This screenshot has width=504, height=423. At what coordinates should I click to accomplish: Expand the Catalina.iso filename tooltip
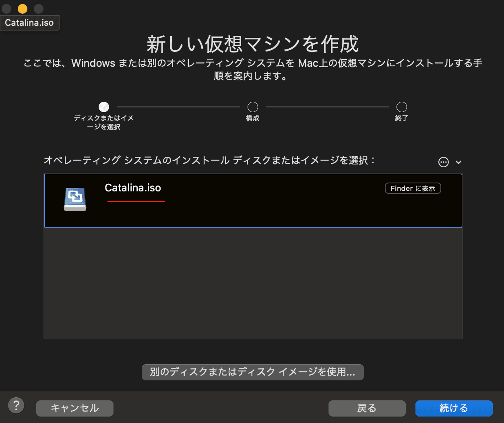pyautogui.click(x=29, y=23)
